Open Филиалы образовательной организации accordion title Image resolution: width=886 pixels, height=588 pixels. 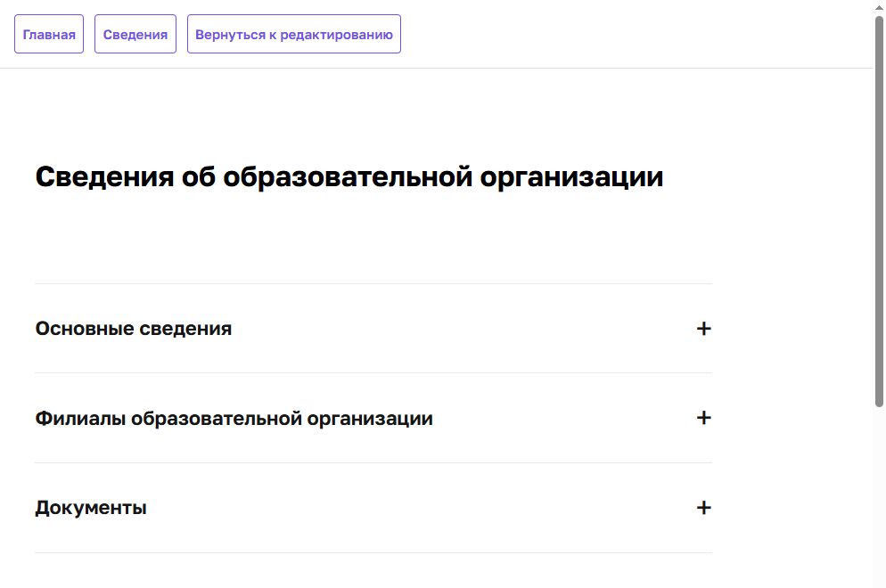point(234,419)
